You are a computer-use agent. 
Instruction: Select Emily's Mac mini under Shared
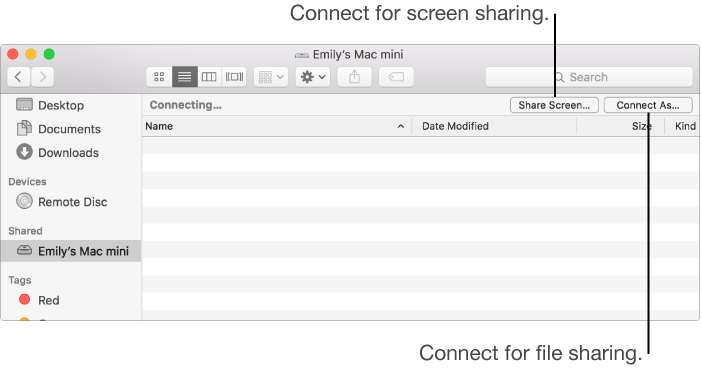point(71,251)
